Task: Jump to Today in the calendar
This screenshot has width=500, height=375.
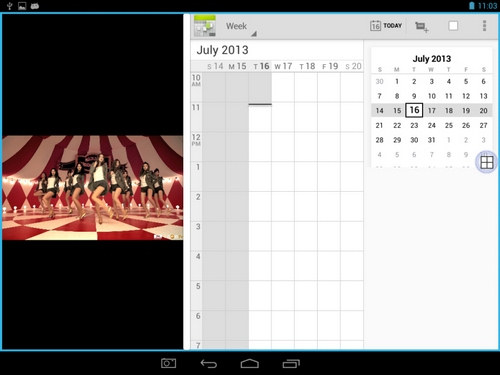Action: click(386, 26)
